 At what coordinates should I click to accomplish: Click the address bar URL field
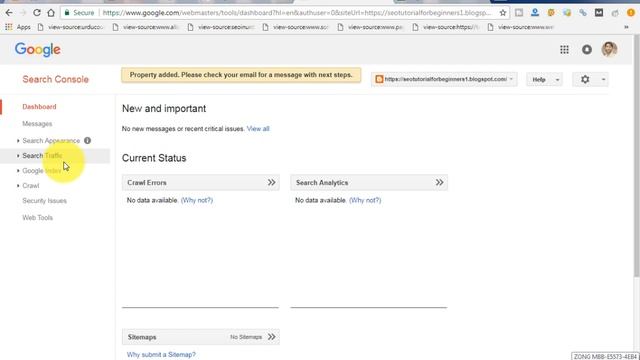[x=297, y=13]
